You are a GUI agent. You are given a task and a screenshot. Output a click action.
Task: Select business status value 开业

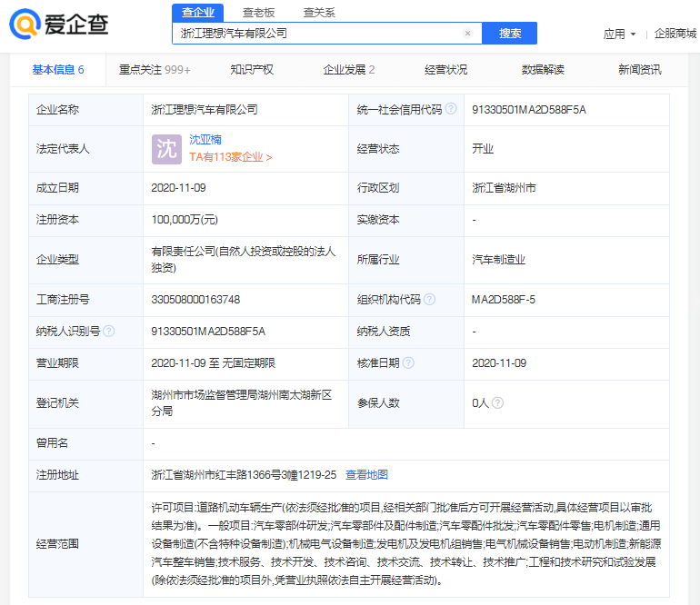483,149
